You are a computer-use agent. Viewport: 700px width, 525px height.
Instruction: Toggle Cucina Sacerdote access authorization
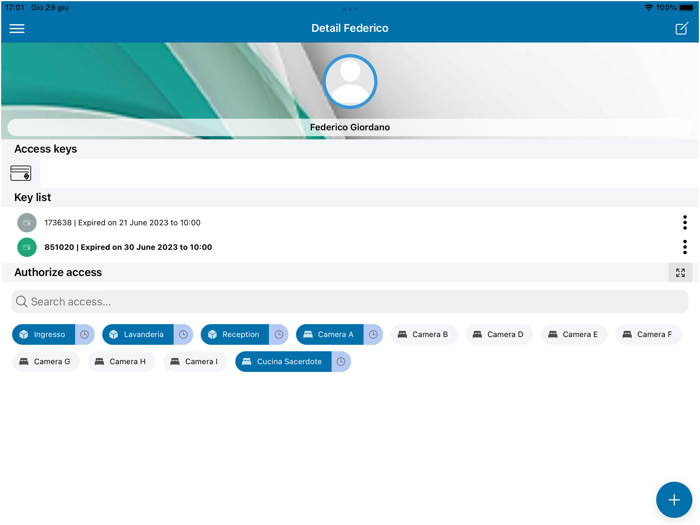click(283, 362)
